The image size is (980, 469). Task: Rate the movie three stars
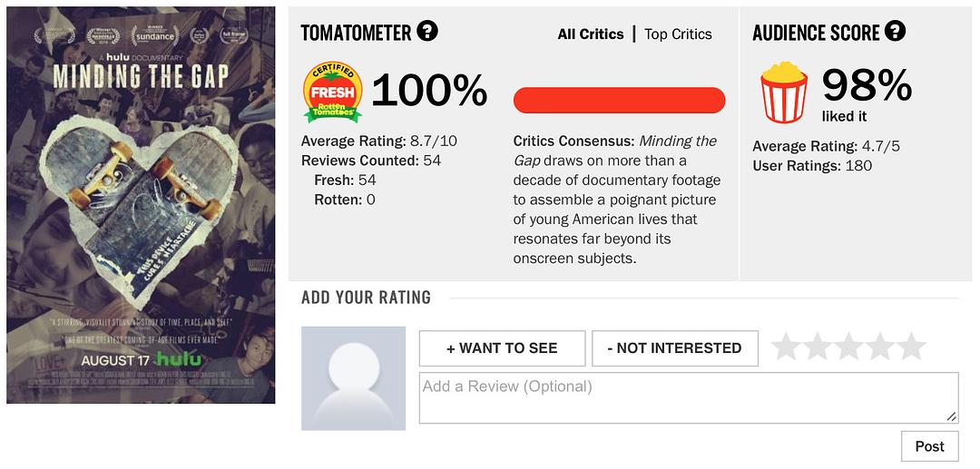pyautogui.click(x=848, y=347)
